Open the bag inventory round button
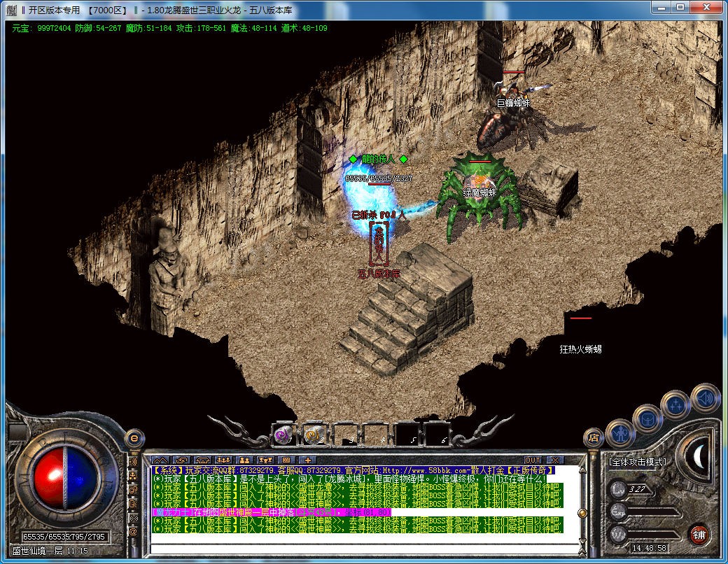Screen dimensions: 728x564 (x=647, y=419)
